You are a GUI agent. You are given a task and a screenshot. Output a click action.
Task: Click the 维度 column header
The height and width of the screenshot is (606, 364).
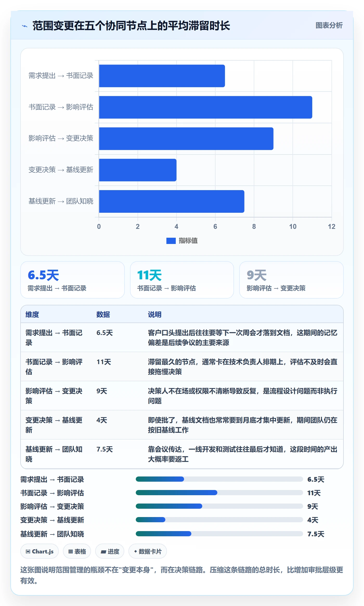[x=32, y=314]
